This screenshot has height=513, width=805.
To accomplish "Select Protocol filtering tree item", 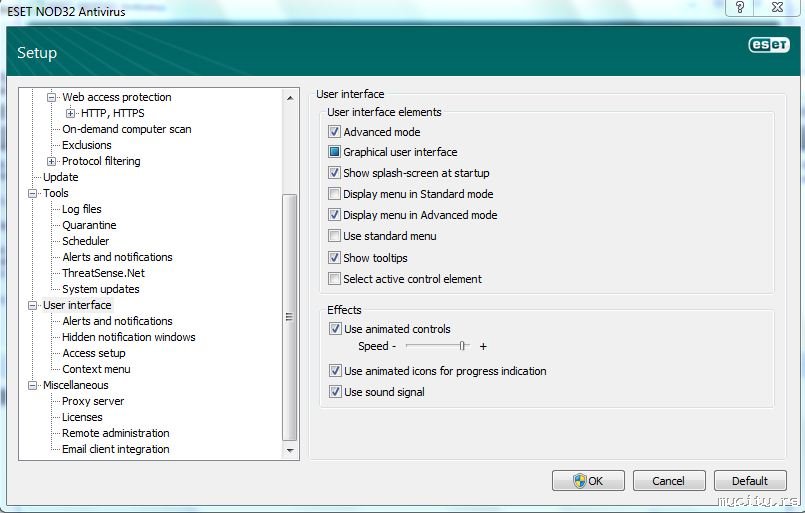I will 101,161.
